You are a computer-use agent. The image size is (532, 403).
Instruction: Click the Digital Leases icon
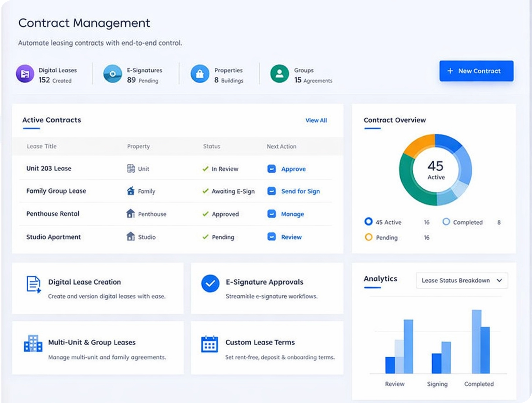25,74
